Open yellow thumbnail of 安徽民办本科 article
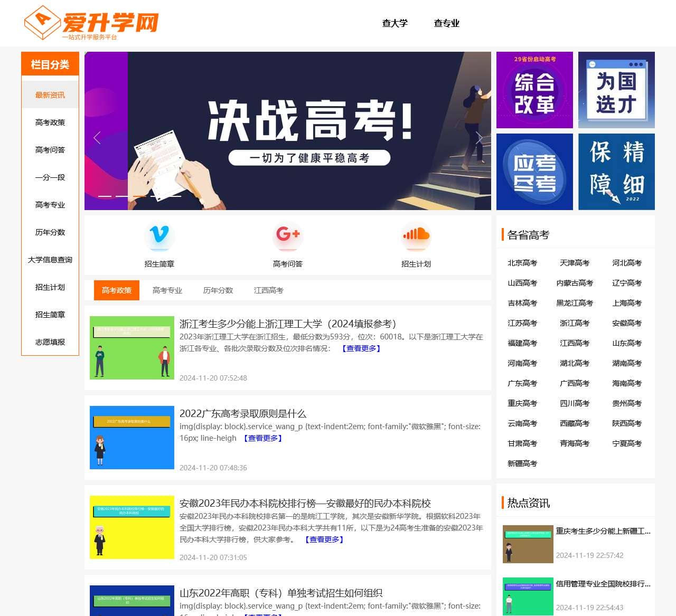Viewport: 676px width, 616px height. (132, 527)
